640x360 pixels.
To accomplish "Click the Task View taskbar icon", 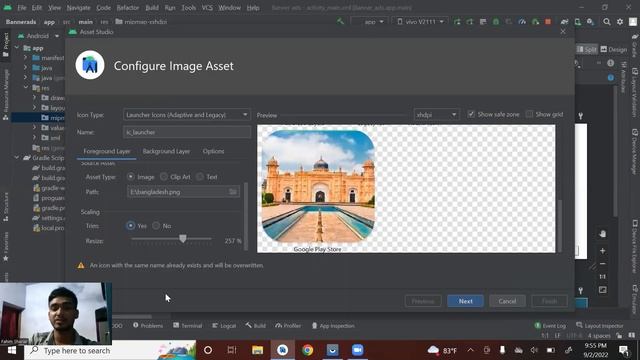I will coord(232,350).
